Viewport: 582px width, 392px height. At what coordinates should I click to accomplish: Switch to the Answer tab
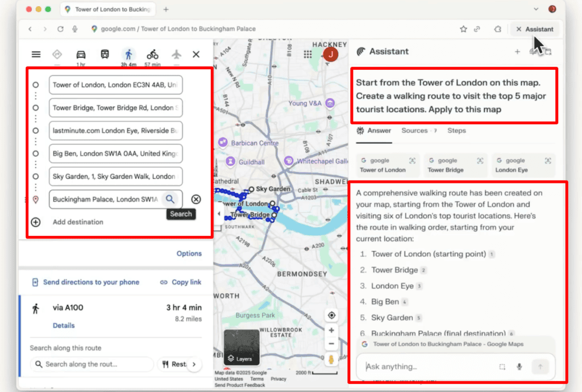click(374, 131)
